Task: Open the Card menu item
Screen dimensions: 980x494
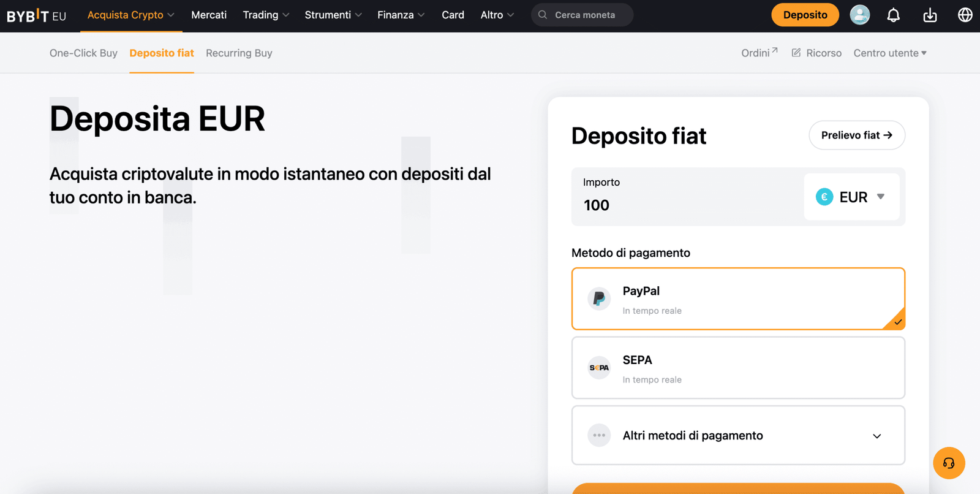Action: (x=453, y=15)
